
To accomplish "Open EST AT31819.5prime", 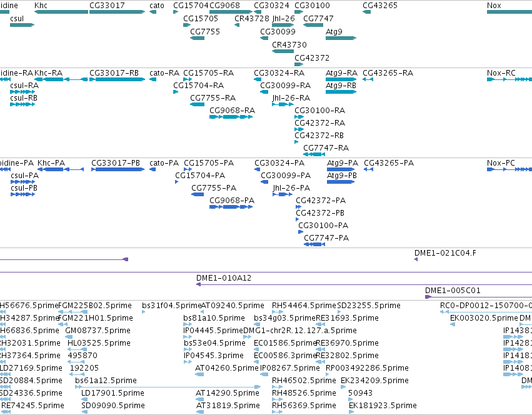I will click(x=200, y=412).
